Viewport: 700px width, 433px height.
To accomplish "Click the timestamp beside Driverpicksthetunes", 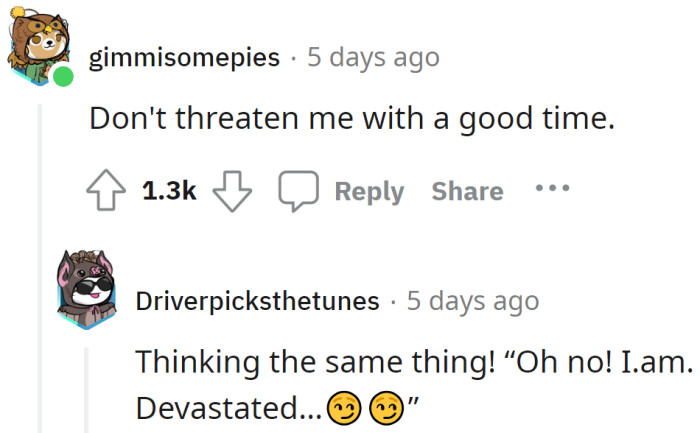I will click(x=472, y=301).
